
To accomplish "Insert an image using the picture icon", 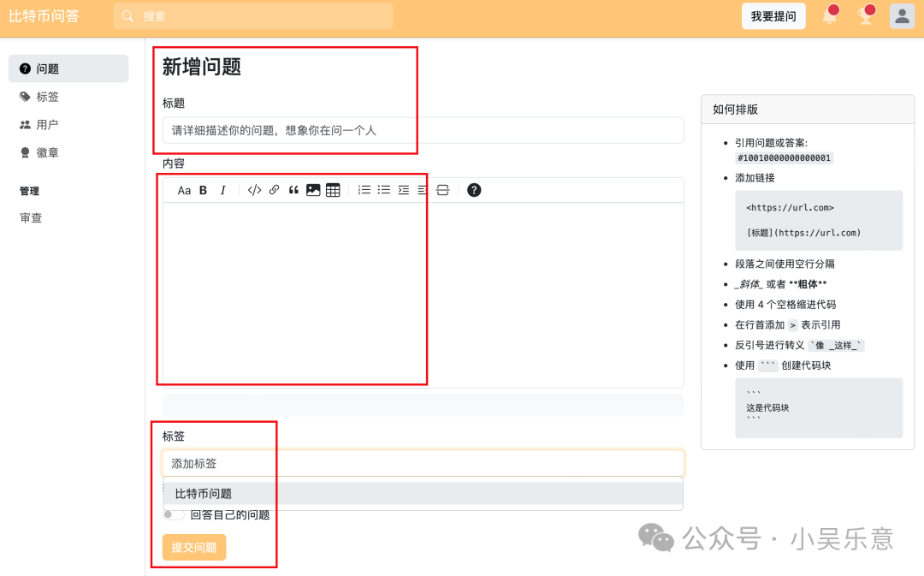I will (313, 190).
